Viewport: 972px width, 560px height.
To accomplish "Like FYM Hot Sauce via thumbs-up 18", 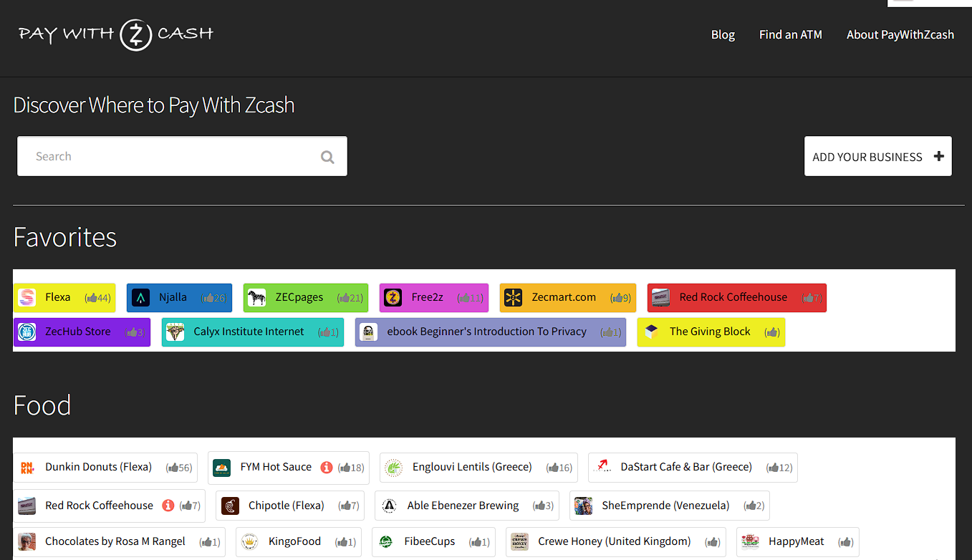I will pyautogui.click(x=351, y=468).
